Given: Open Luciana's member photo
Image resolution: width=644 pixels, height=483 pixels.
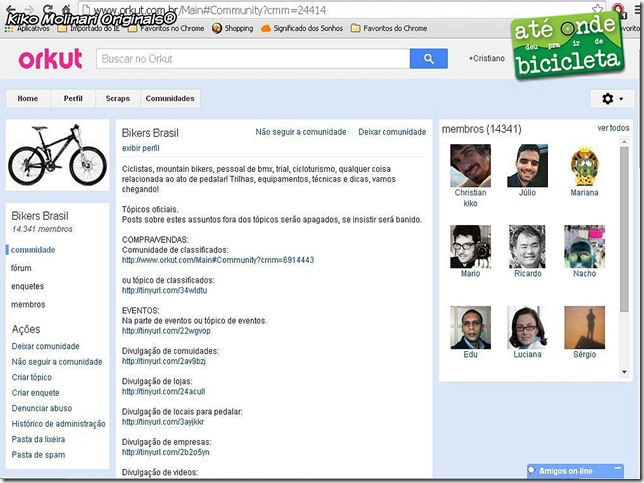Looking at the screenshot, I should pos(527,327).
